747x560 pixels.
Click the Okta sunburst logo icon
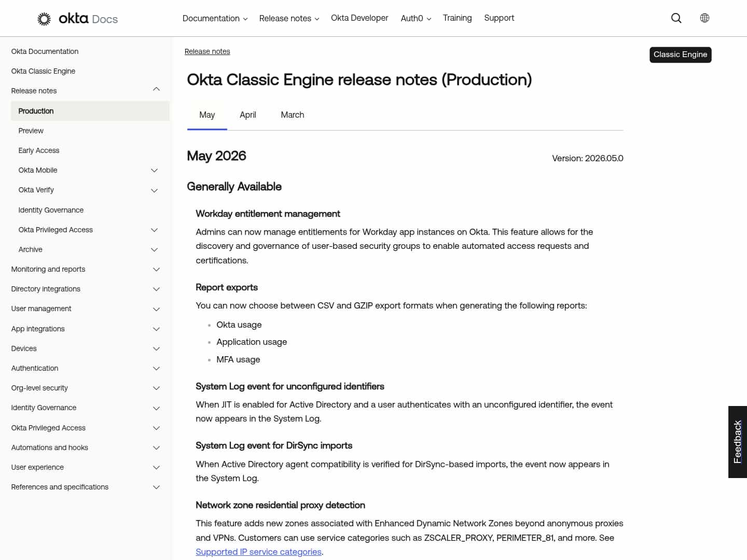point(44,19)
